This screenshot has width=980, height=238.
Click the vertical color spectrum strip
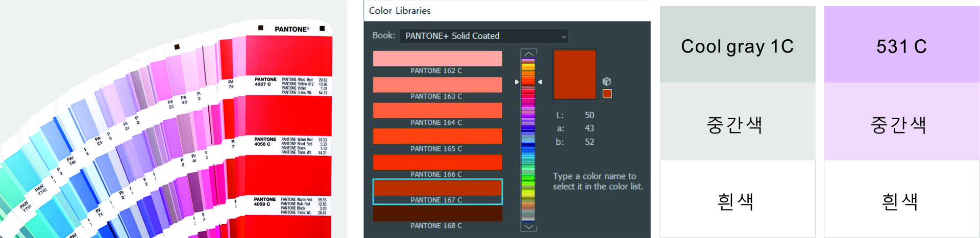tap(528, 140)
